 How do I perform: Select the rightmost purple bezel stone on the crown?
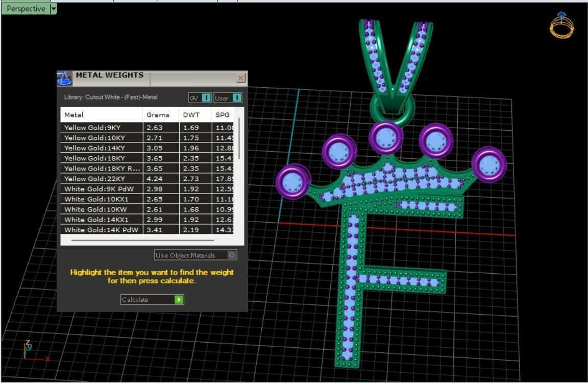pos(489,164)
